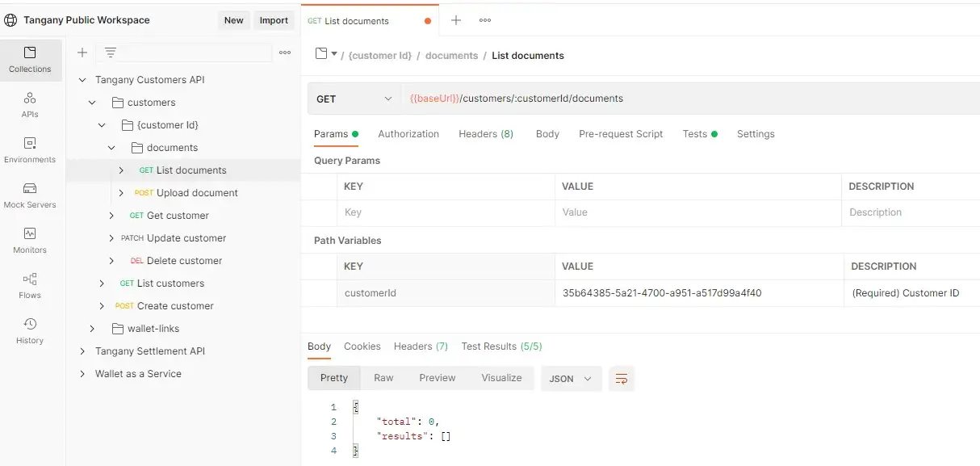Screen dimensions: 980x466
Task: Click the collections search field
Action: coord(183,52)
